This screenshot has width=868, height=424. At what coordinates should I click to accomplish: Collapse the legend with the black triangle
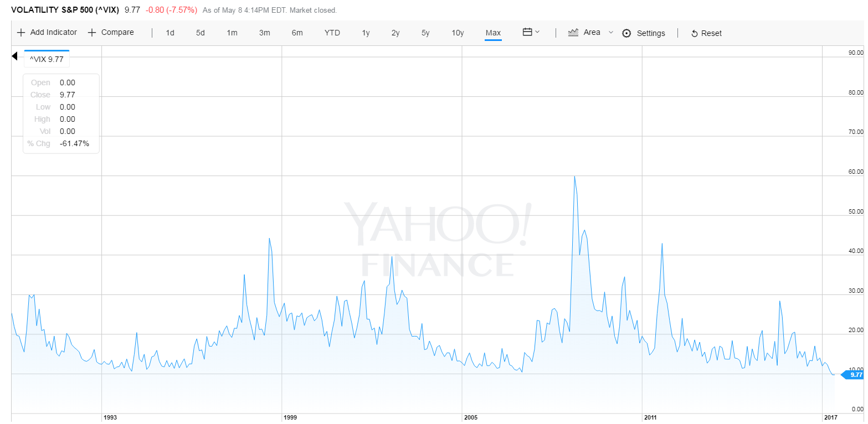click(x=15, y=56)
